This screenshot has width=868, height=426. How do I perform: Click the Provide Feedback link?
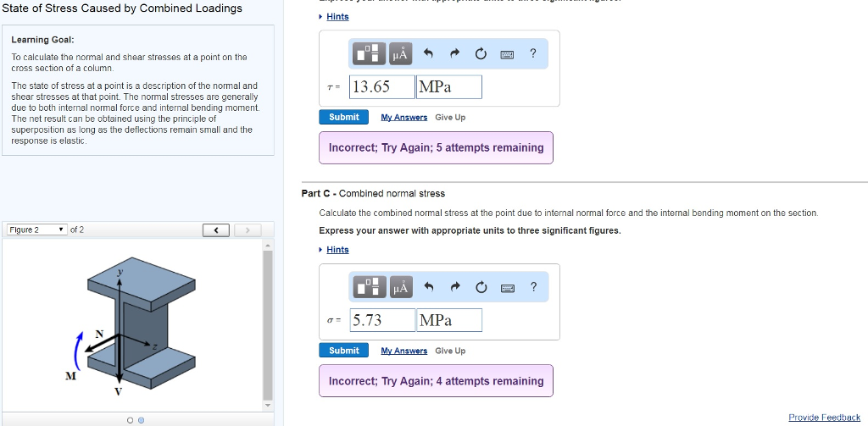(x=824, y=418)
